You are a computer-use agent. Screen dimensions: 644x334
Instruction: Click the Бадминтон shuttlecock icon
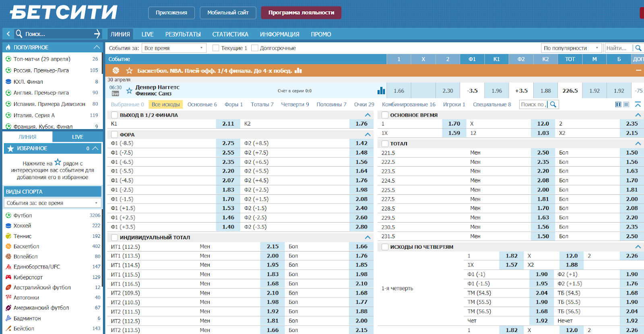pyautogui.click(x=8, y=318)
